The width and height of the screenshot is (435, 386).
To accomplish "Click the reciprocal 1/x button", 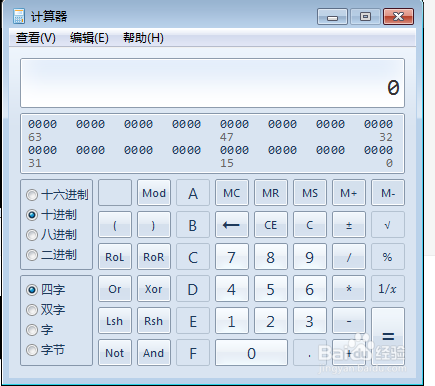I will pos(388,289).
